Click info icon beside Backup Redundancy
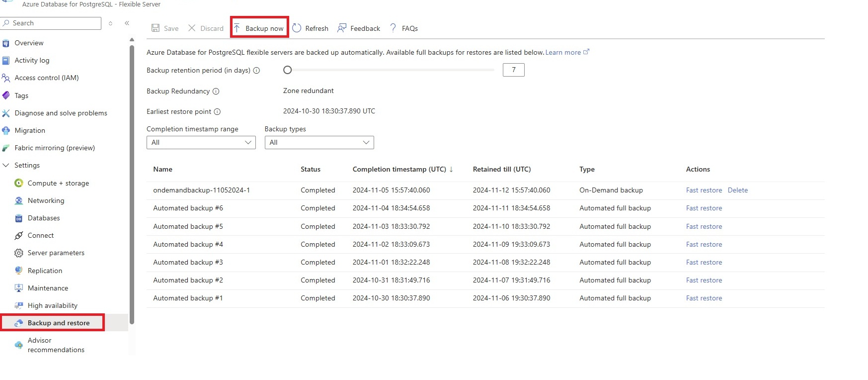Viewport: 868px width, 380px height. (x=216, y=92)
